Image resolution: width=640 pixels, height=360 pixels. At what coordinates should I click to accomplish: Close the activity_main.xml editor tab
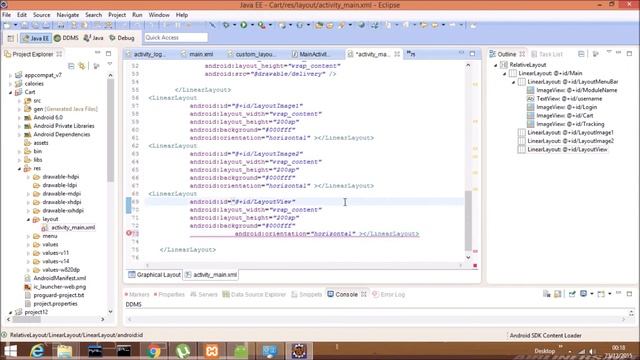click(x=397, y=54)
